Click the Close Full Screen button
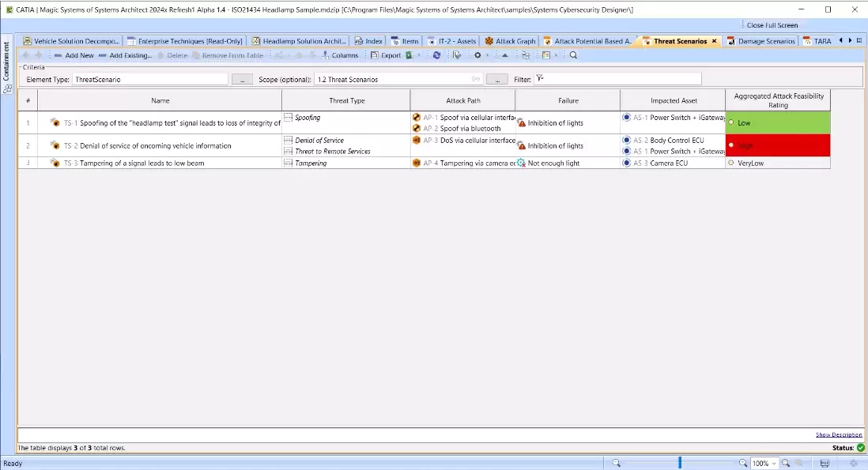The image size is (868, 470). [x=772, y=25]
